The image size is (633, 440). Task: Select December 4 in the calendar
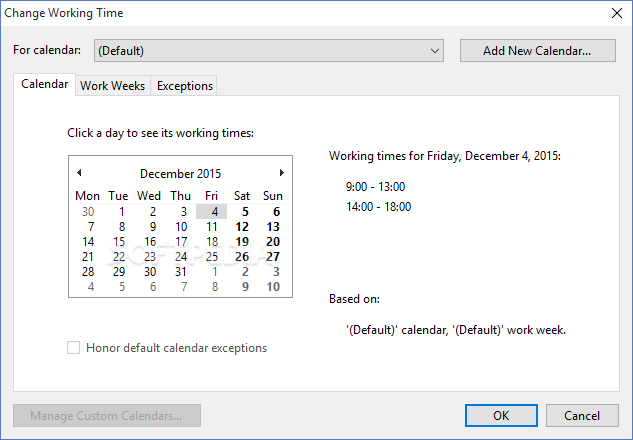coord(211,211)
